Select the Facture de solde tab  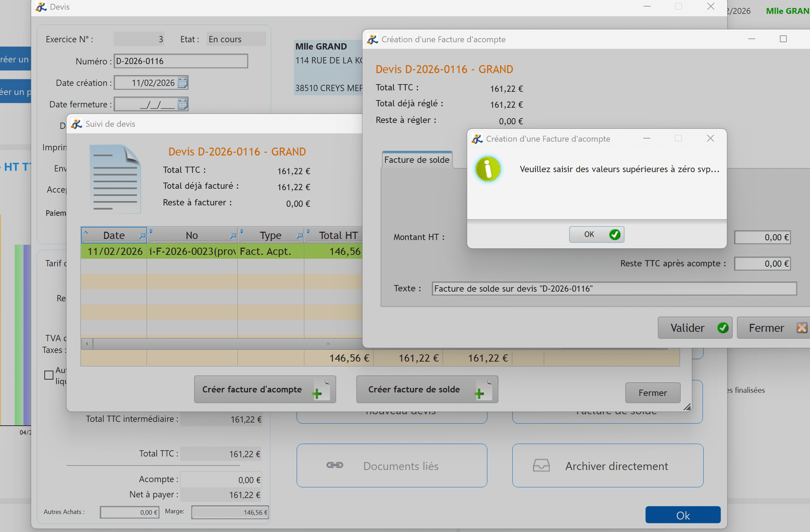pyautogui.click(x=417, y=160)
